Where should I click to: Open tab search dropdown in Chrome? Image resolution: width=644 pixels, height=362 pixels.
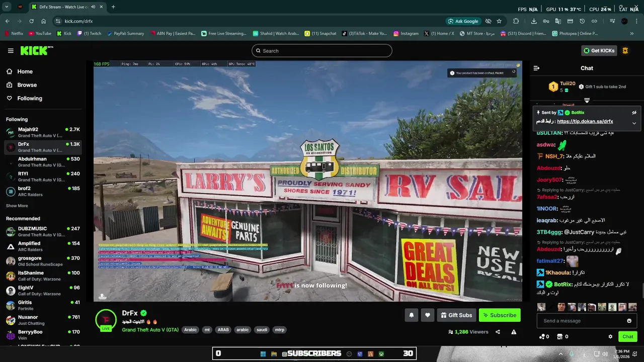click(x=7, y=7)
